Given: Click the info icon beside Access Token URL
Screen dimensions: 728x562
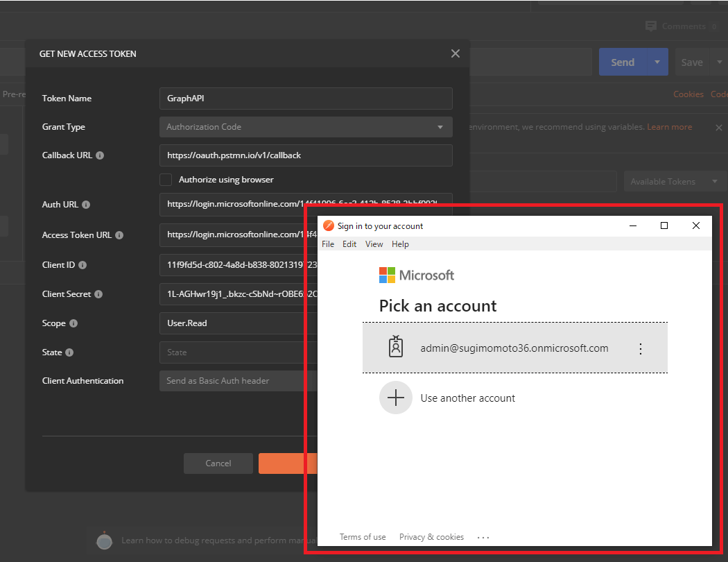Looking at the screenshot, I should (119, 235).
